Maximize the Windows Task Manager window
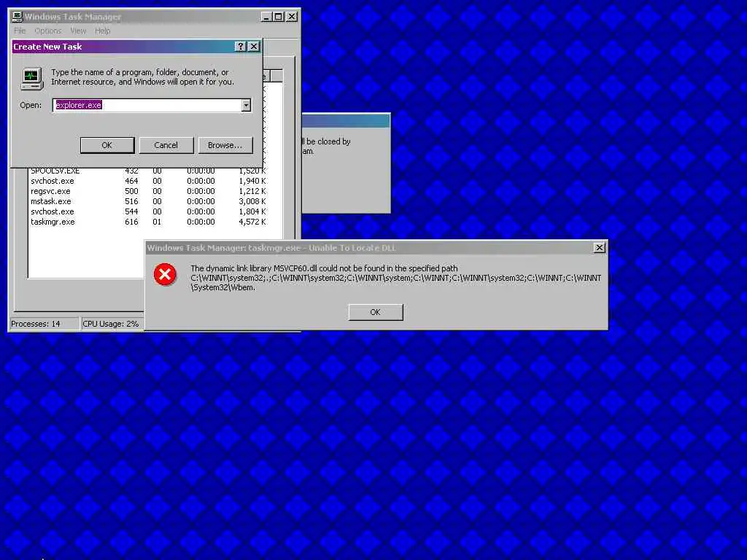747x560 pixels. click(x=279, y=17)
